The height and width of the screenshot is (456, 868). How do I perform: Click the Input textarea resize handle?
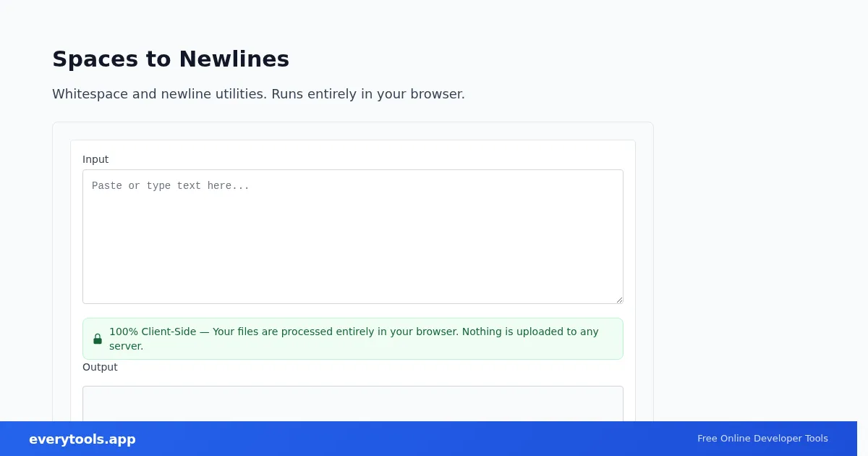619,300
